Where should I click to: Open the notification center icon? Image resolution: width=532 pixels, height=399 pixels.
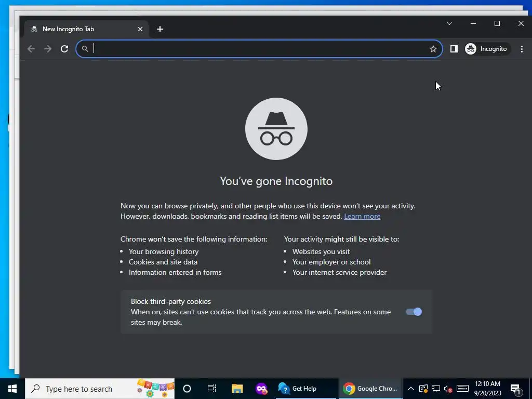(x=516, y=389)
